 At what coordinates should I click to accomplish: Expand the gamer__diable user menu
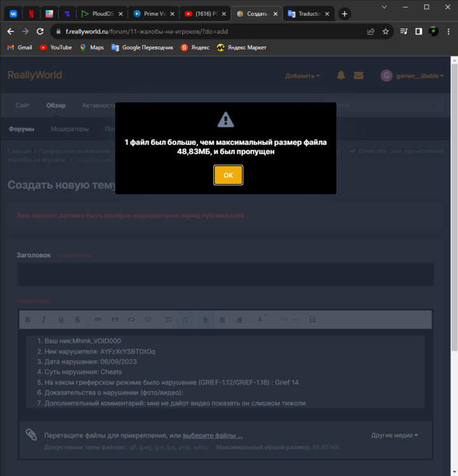click(412, 76)
